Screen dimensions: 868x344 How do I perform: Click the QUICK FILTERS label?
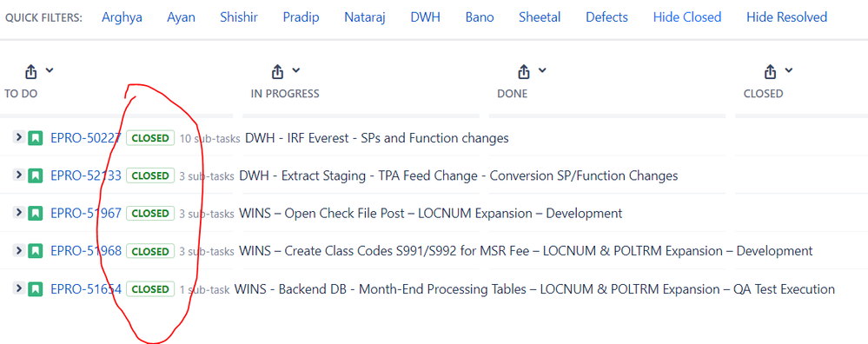point(43,17)
